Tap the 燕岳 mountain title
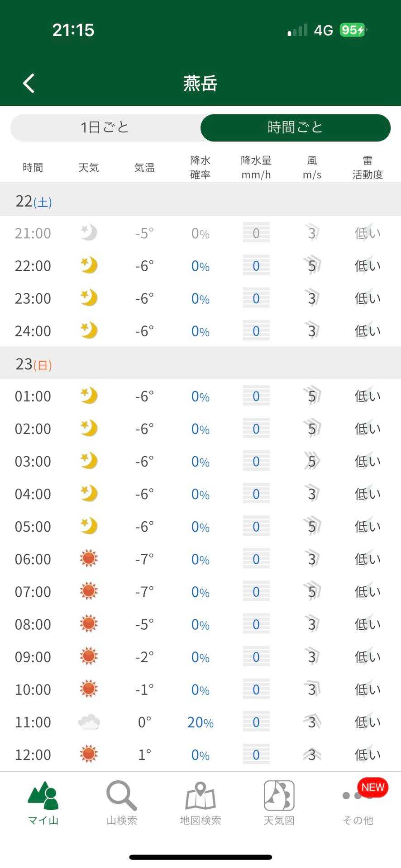Viewport: 401px width, 868px height. 200,83
